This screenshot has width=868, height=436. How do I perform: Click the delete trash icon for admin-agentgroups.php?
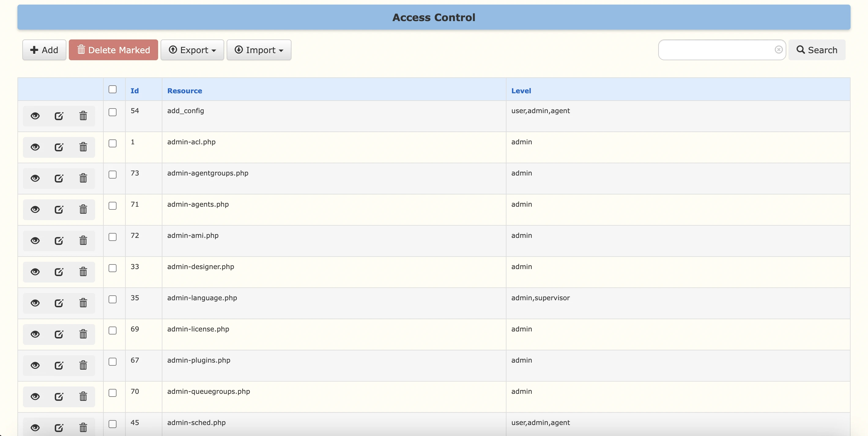83,178
